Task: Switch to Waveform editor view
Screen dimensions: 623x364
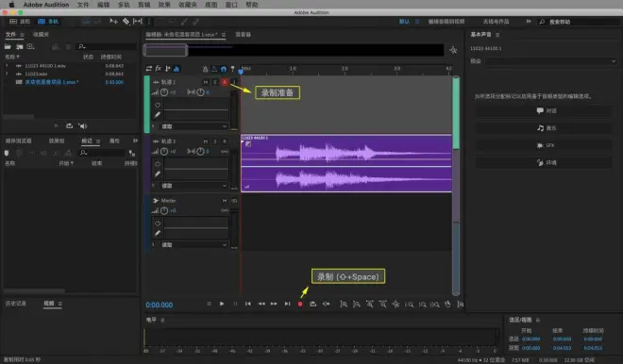Action: (x=20, y=22)
